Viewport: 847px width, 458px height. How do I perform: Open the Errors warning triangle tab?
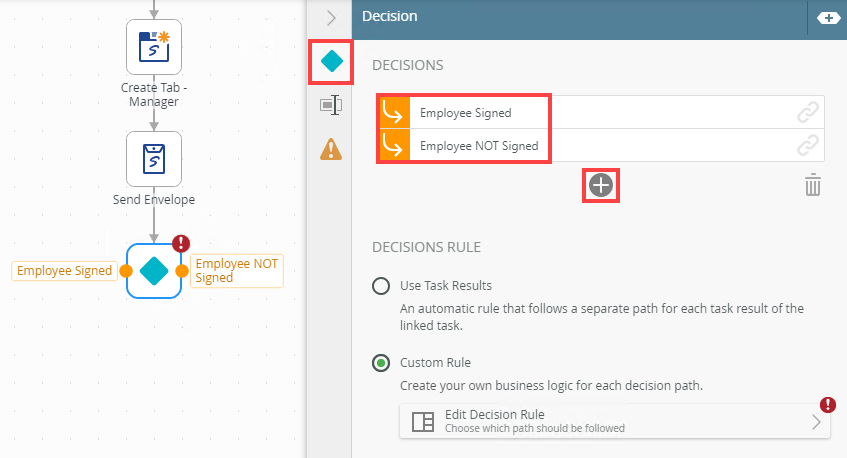(332, 149)
